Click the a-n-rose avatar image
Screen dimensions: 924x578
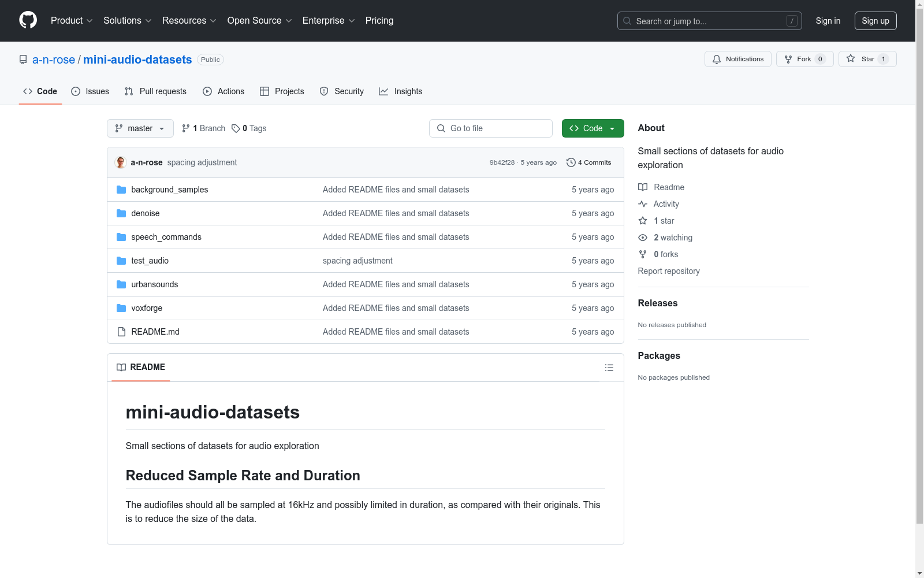[x=121, y=162]
